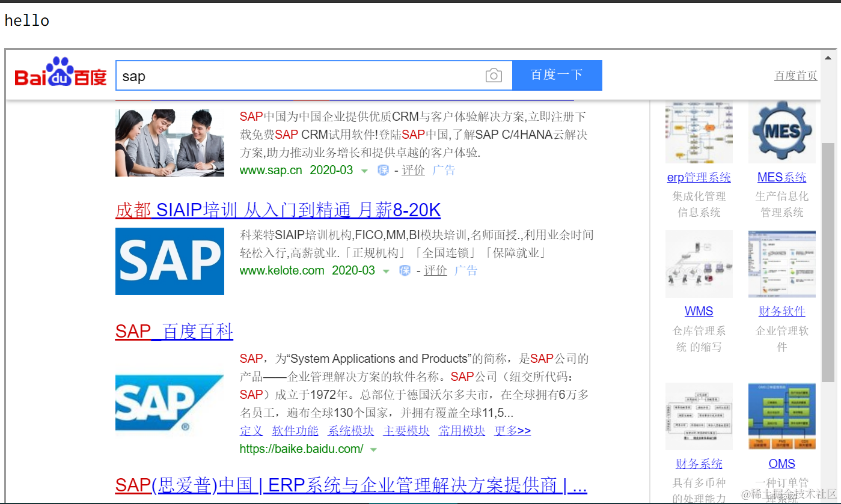
Task: Click the www.sap.cn green URL
Action: pyautogui.click(x=271, y=171)
